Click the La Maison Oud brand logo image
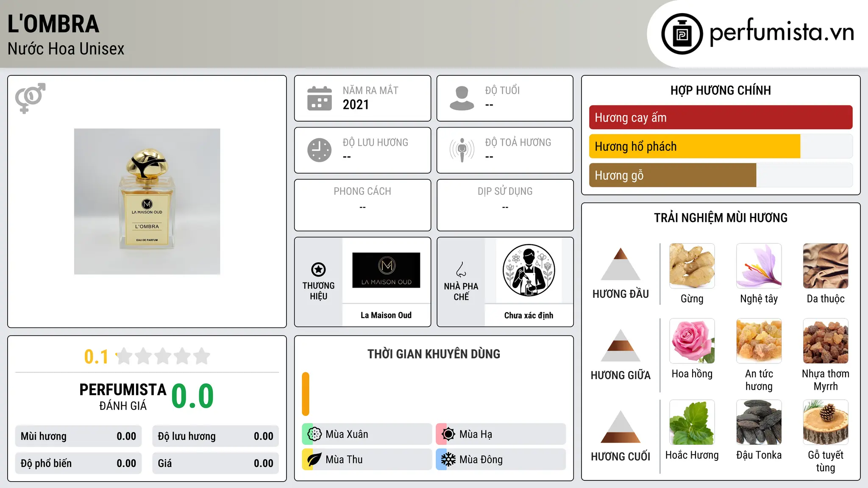868x488 pixels. click(x=386, y=270)
